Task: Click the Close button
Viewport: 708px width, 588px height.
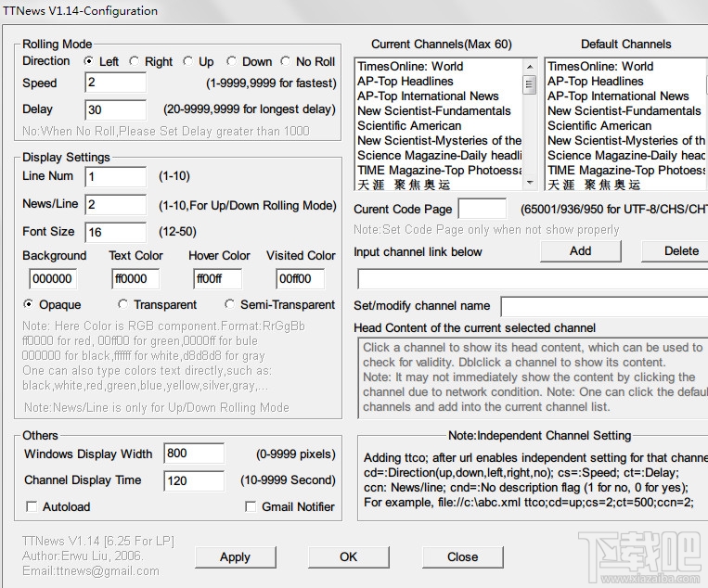Action: [463, 556]
